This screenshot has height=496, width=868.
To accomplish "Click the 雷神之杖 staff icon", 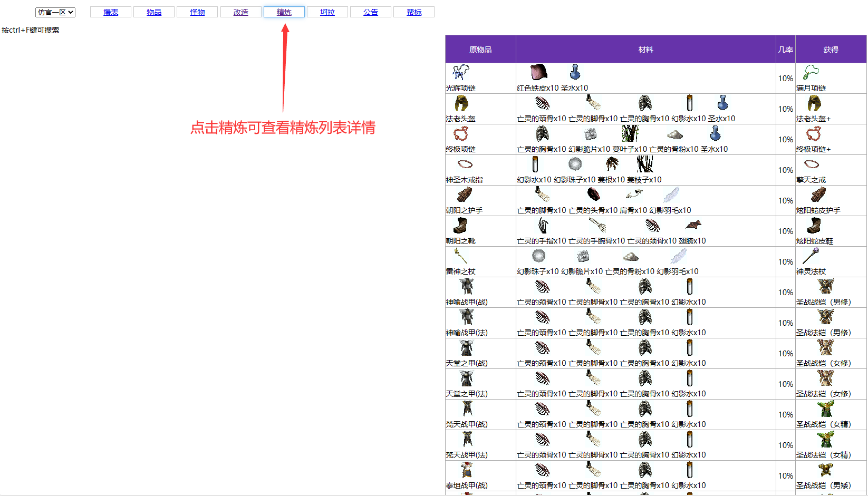I will 461,256.
